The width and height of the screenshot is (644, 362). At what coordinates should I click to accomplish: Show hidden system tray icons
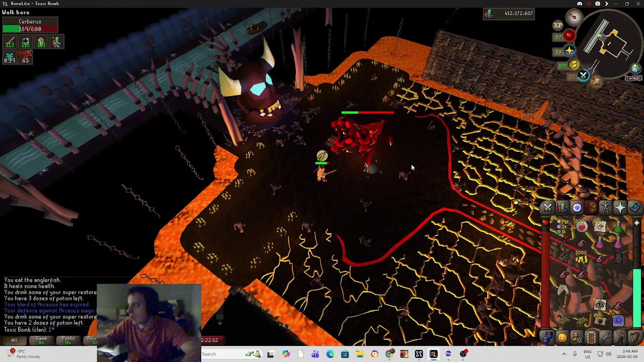(x=564, y=354)
